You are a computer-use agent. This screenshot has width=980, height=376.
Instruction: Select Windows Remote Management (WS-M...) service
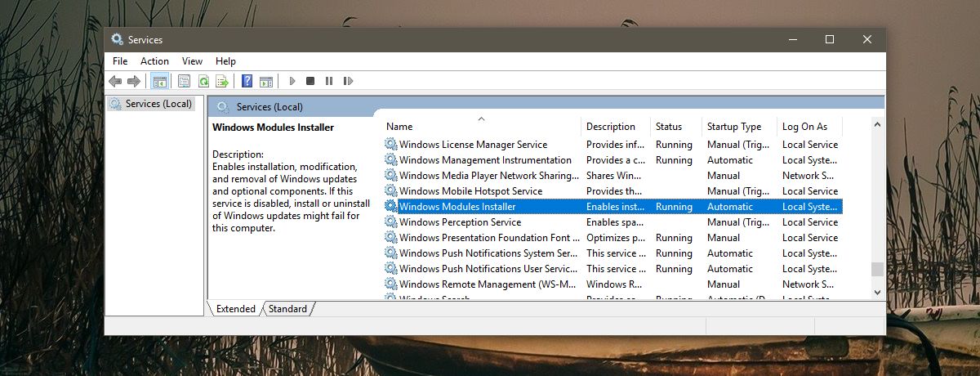(x=612, y=284)
